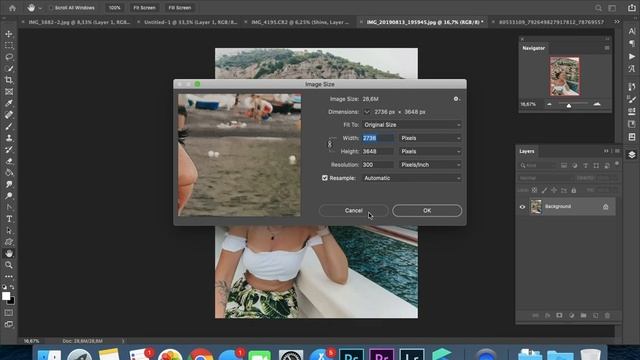Open the Image Size settings gear

[456, 99]
